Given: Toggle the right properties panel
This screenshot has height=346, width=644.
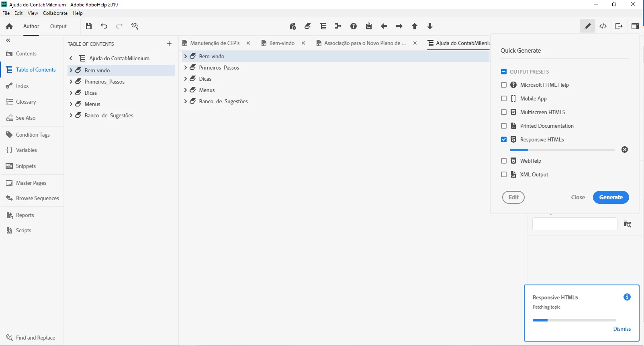Looking at the screenshot, I should point(635,26).
